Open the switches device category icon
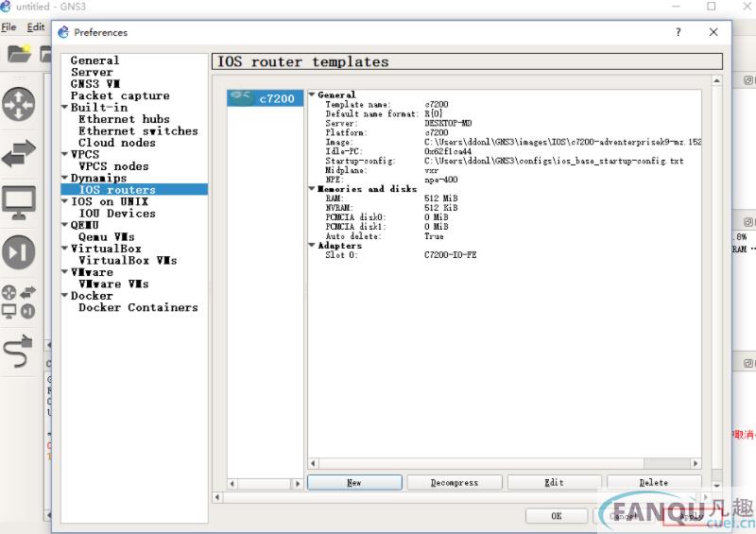This screenshot has width=756, height=534. (x=19, y=153)
